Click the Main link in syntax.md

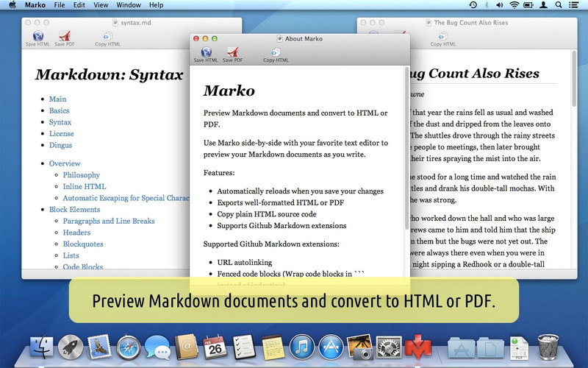click(x=57, y=99)
